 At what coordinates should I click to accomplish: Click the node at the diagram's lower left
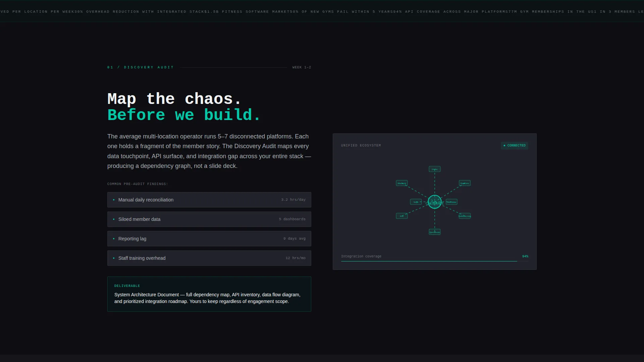coord(402,216)
